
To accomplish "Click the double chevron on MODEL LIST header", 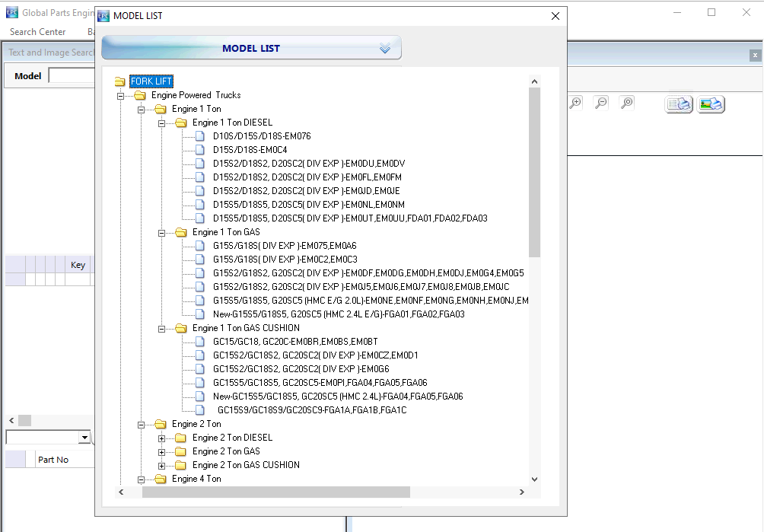I will [x=385, y=48].
